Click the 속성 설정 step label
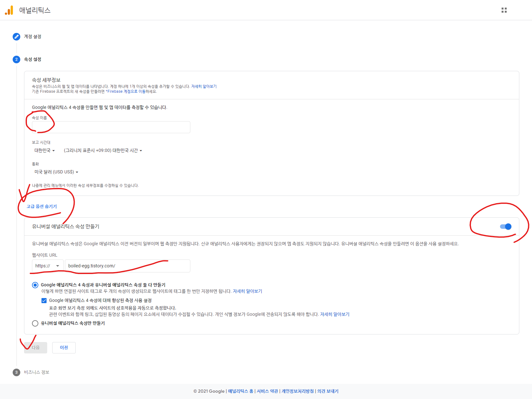 (x=33, y=59)
